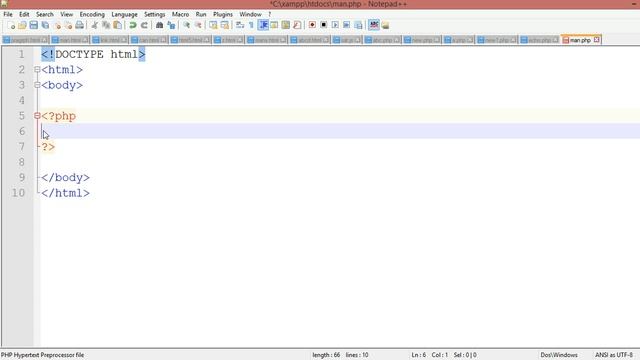Open the File menu
640x360 pixels.
[8, 14]
